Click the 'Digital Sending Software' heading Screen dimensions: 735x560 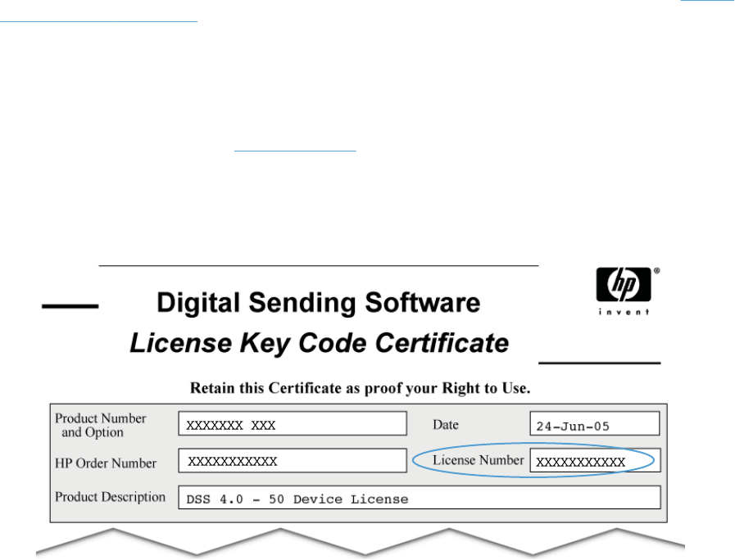[318, 302]
